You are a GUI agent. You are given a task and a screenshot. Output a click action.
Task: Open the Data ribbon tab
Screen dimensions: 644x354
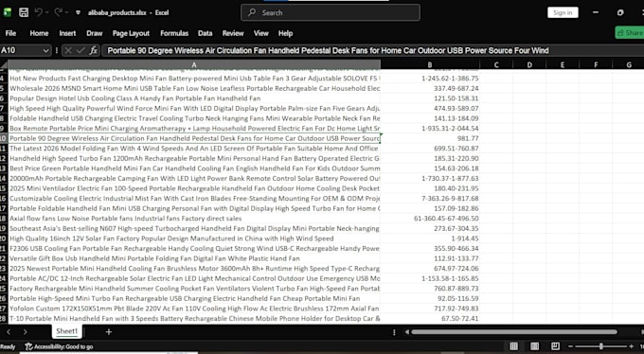pos(205,33)
